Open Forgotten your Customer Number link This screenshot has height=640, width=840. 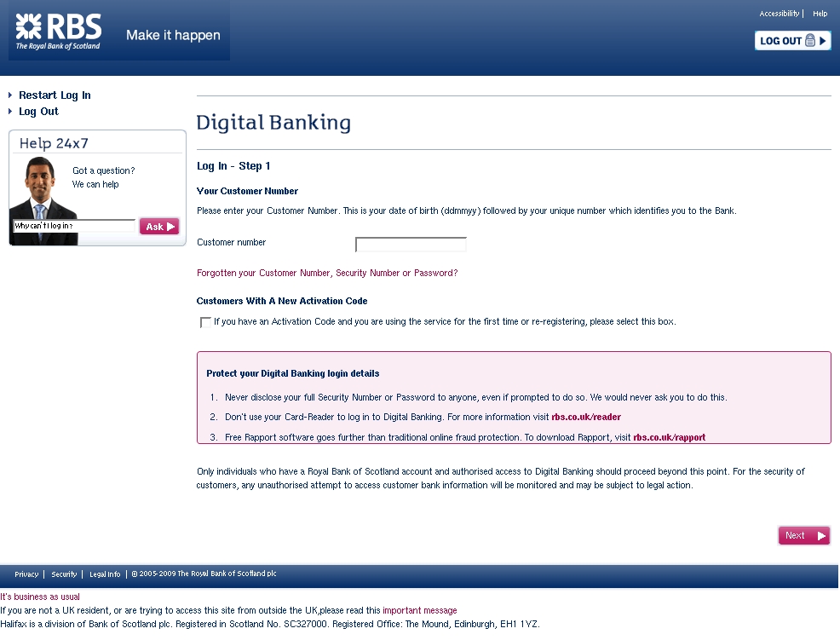(327, 274)
